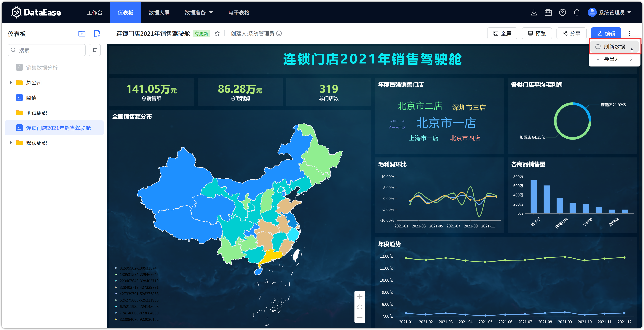Image resolution: width=644 pixels, height=330 pixels.
Task: Click the 销售数据分析 dashboard icon
Action: [x=19, y=68]
